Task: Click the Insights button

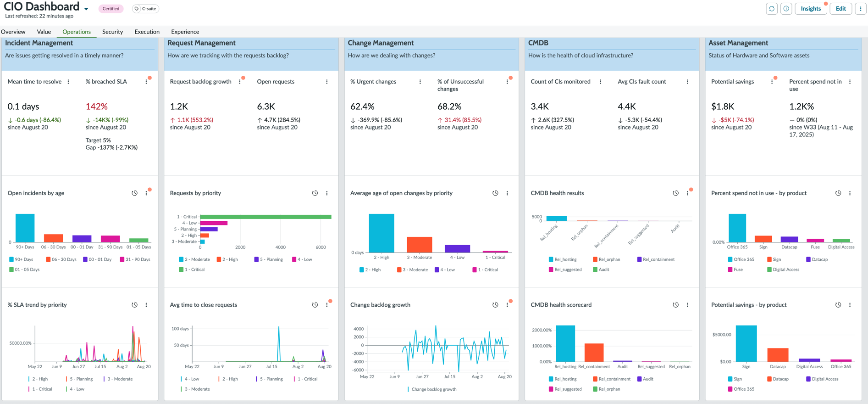Action: click(x=811, y=9)
